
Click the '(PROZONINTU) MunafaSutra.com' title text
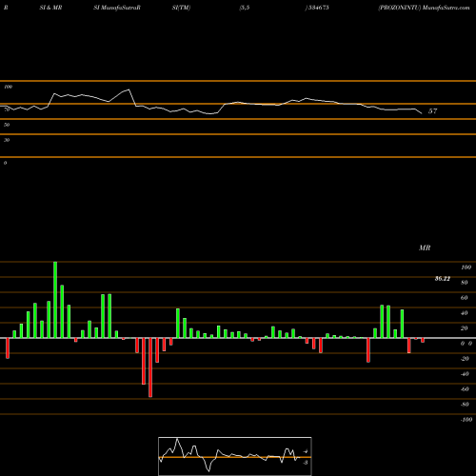pos(424,8)
